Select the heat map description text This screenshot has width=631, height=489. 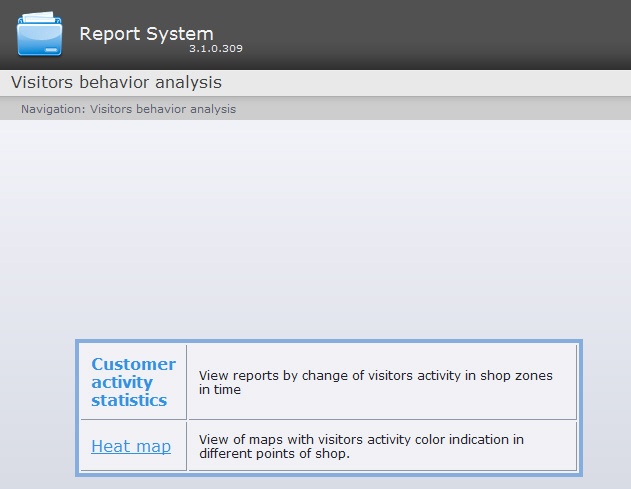coord(361,446)
